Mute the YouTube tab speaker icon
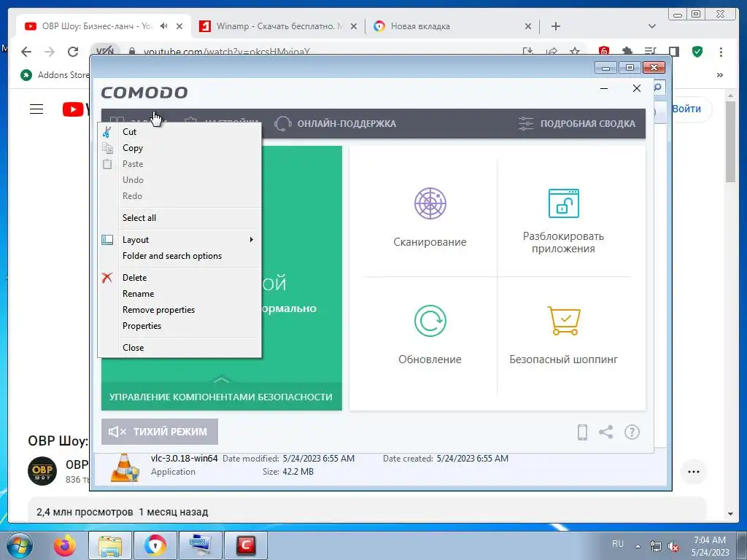Screen dimensions: 747x560 coord(164,26)
